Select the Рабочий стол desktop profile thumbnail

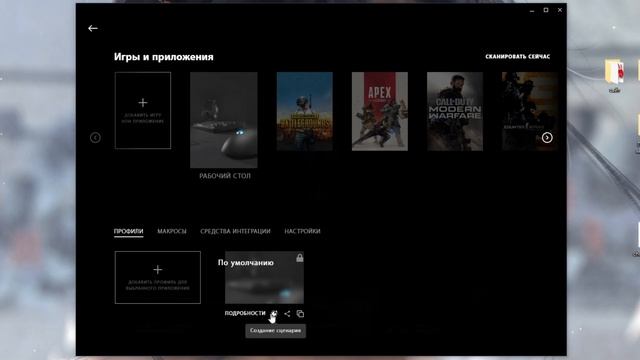click(224, 120)
